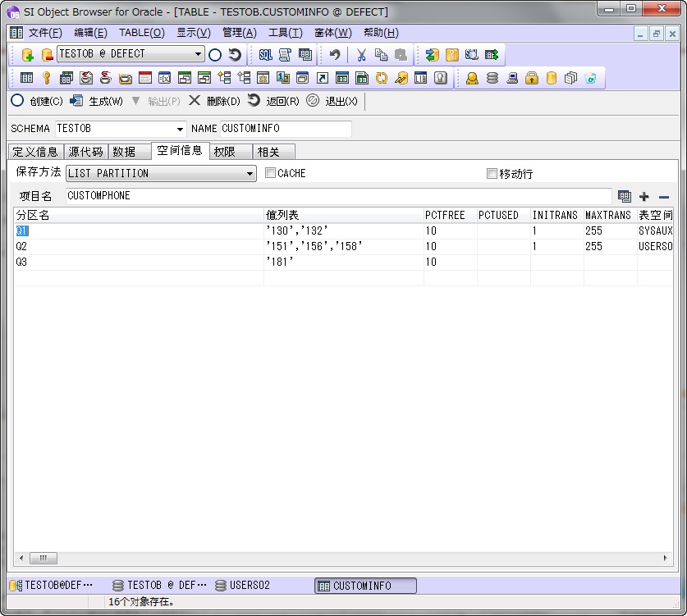The image size is (687, 616).
Task: Click the 生成(W) button
Action: [96, 101]
